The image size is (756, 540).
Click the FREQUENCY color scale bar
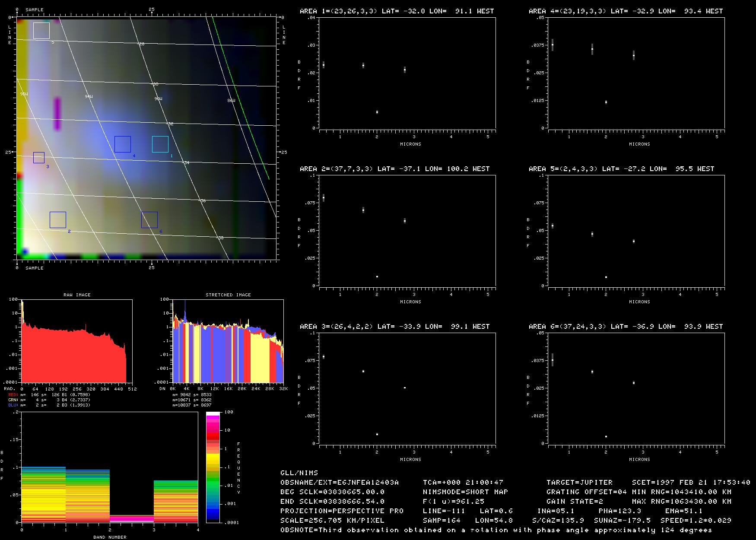pyautogui.click(x=213, y=467)
